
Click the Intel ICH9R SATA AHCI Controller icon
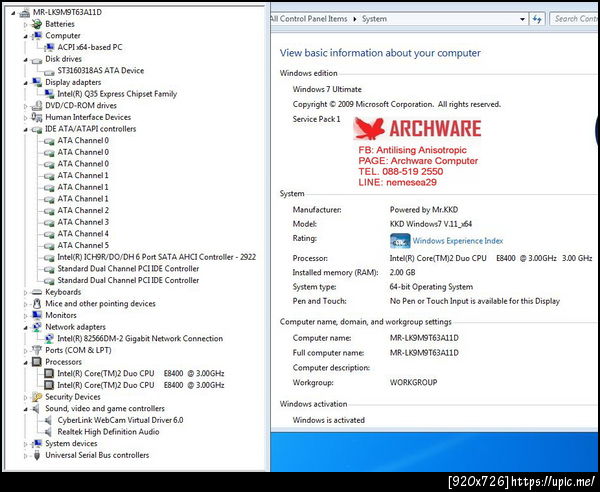coord(49,257)
